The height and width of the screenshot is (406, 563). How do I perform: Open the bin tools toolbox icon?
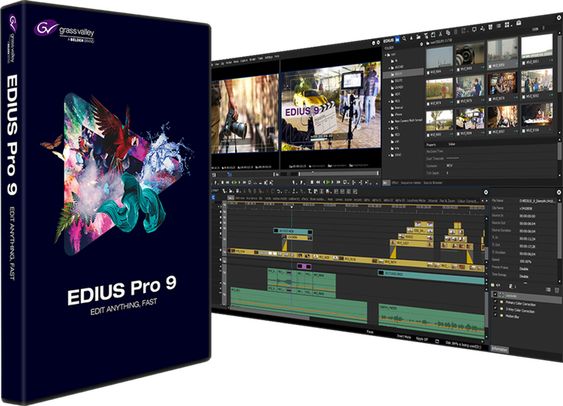click(519, 23)
